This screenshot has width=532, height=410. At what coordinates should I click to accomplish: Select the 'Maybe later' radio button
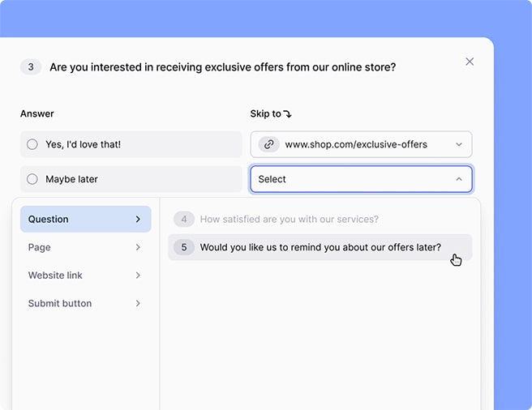pyautogui.click(x=32, y=179)
